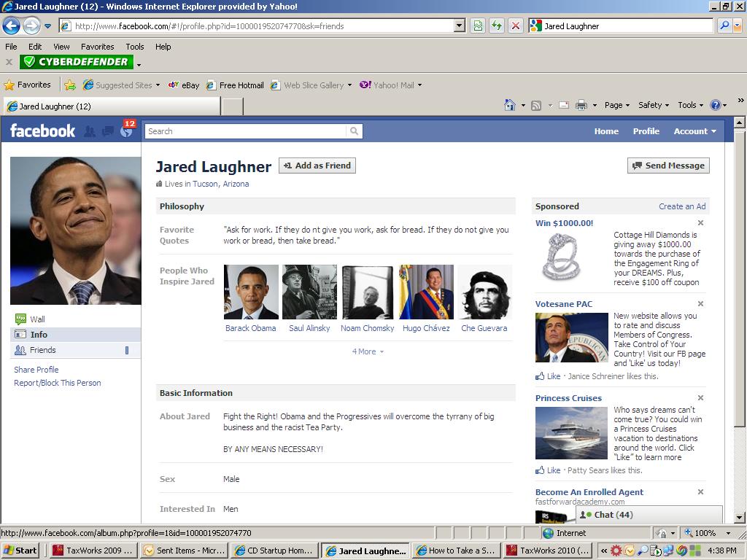Click the browser Forward arrow button
This screenshot has width=747, height=560.
[31, 26]
